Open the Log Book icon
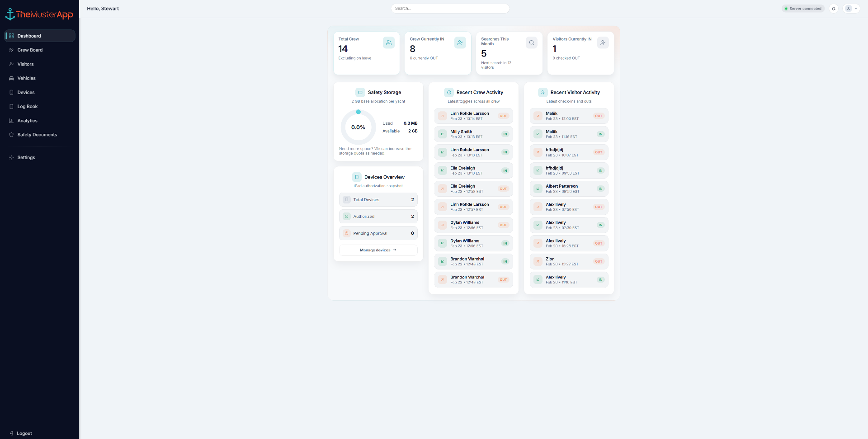Screen dimensions: 868x439 11,106
